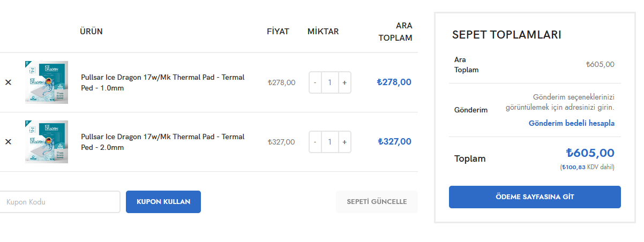Open the 1.0mm Thermal Pad product thumbnail
Screen dimensions: 644x242
47,82
